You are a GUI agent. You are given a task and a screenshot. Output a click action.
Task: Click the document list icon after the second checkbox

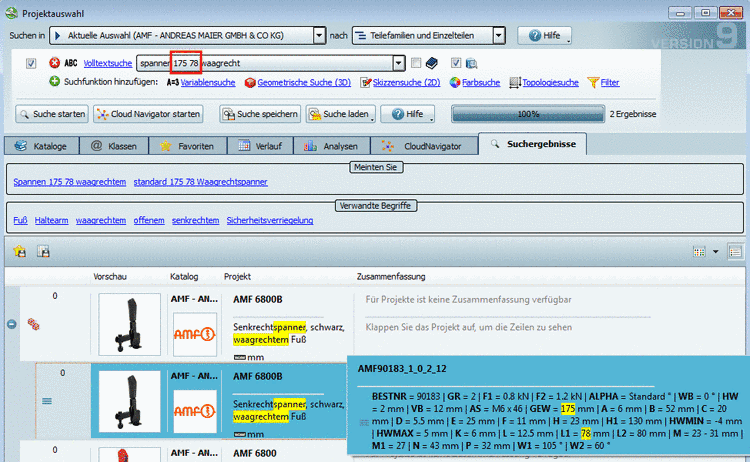click(x=471, y=63)
